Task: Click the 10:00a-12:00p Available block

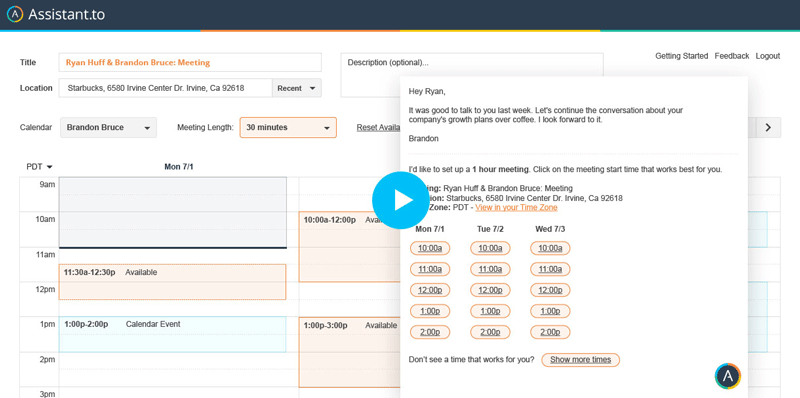Action: [x=349, y=247]
